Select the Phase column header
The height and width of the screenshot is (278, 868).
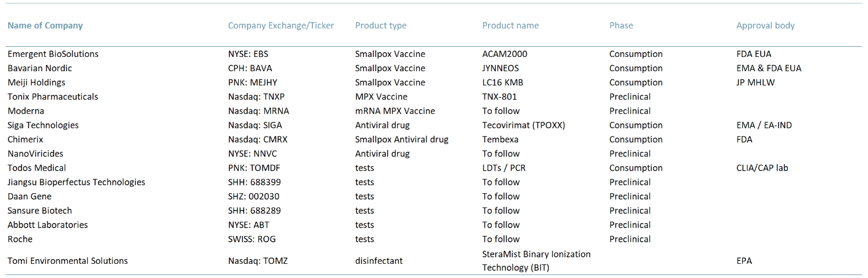point(621,25)
